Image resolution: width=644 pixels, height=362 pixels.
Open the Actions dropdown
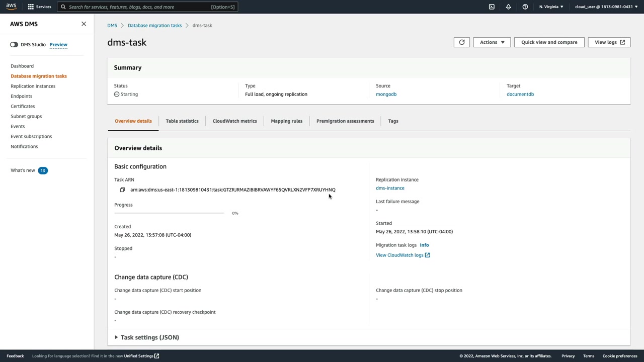pos(492,42)
